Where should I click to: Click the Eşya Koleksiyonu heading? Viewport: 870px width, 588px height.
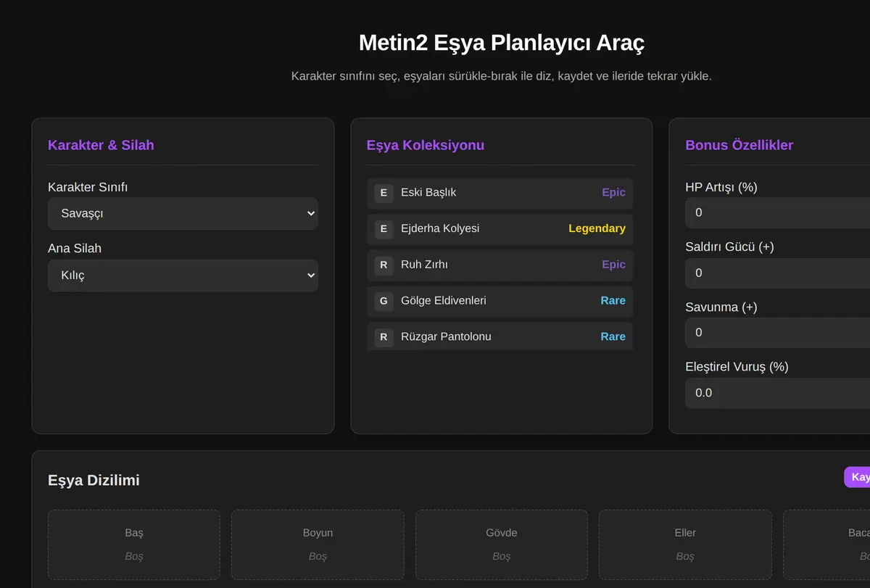(426, 145)
